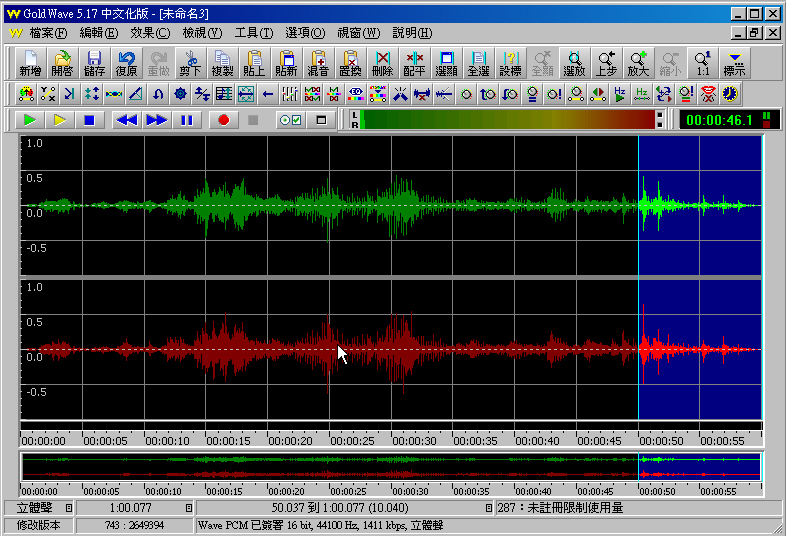Click the 復原 (Undo) button
Viewport: 786px width, 536px height.
126,64
